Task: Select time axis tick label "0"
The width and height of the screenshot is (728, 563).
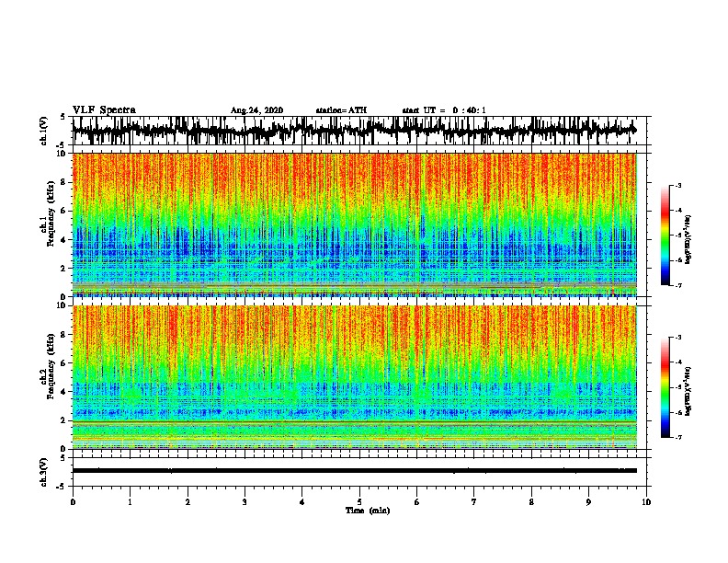Action: [73, 502]
